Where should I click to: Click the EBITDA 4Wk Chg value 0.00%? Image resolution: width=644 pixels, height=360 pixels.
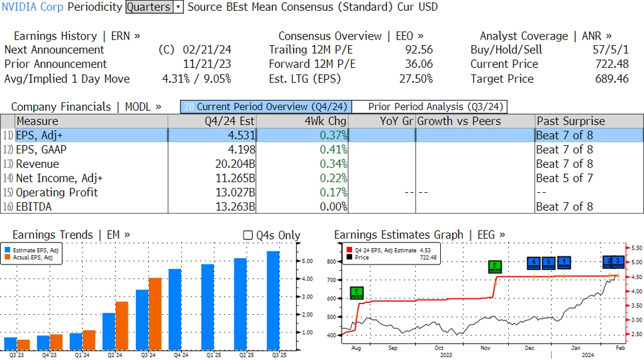[333, 207]
